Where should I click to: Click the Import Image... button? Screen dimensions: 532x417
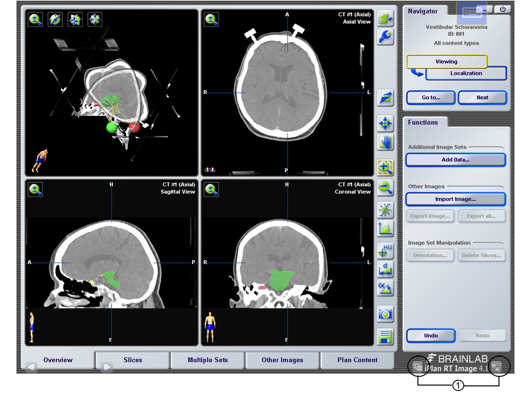[456, 199]
